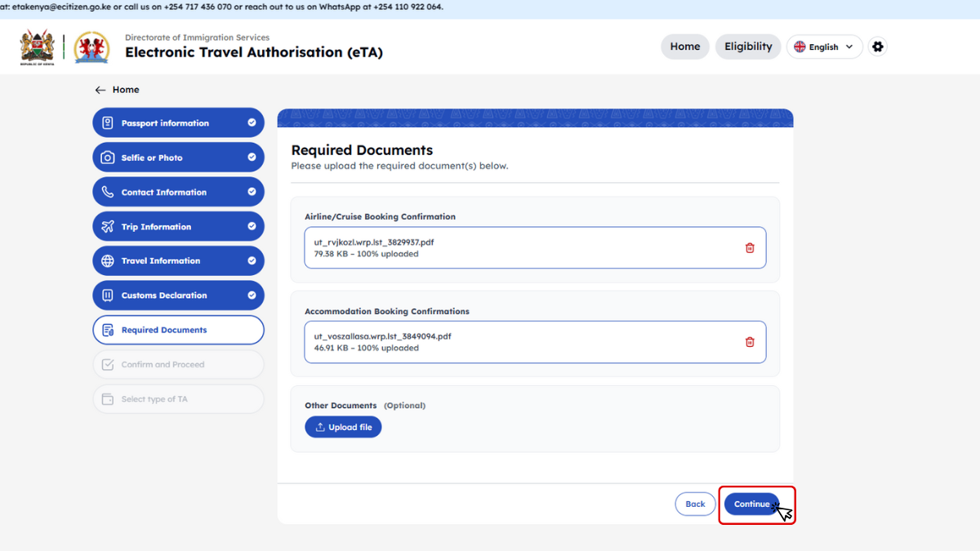
Task: Open settings gear in the header
Action: [x=878, y=47]
